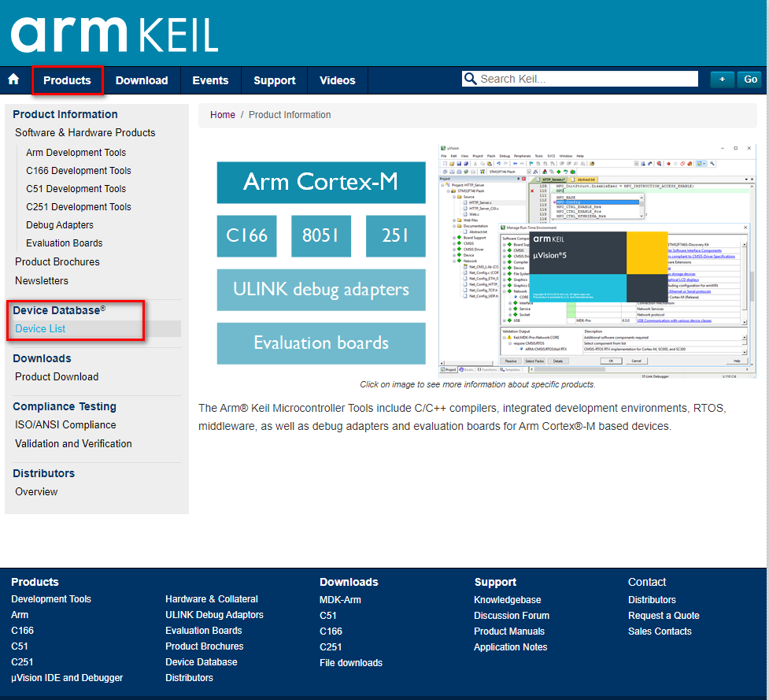Click the µVision 5 splash screenshot
Screen dimensions: 769x700
pos(599,267)
